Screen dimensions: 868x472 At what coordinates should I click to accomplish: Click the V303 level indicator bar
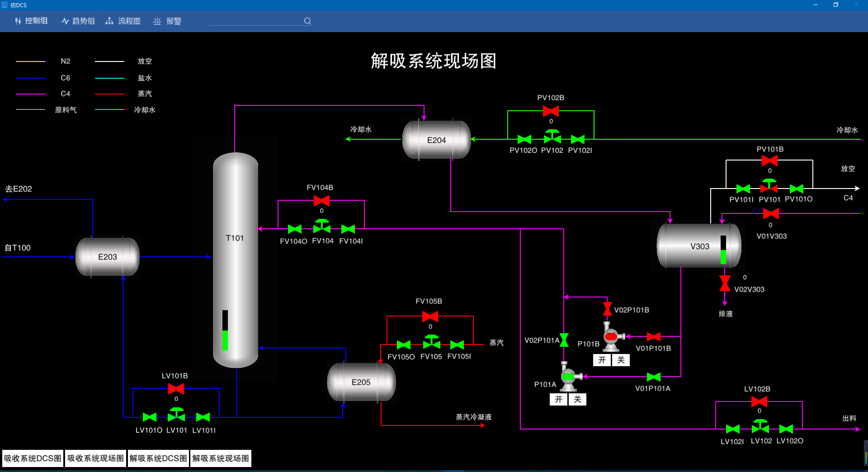(723, 250)
